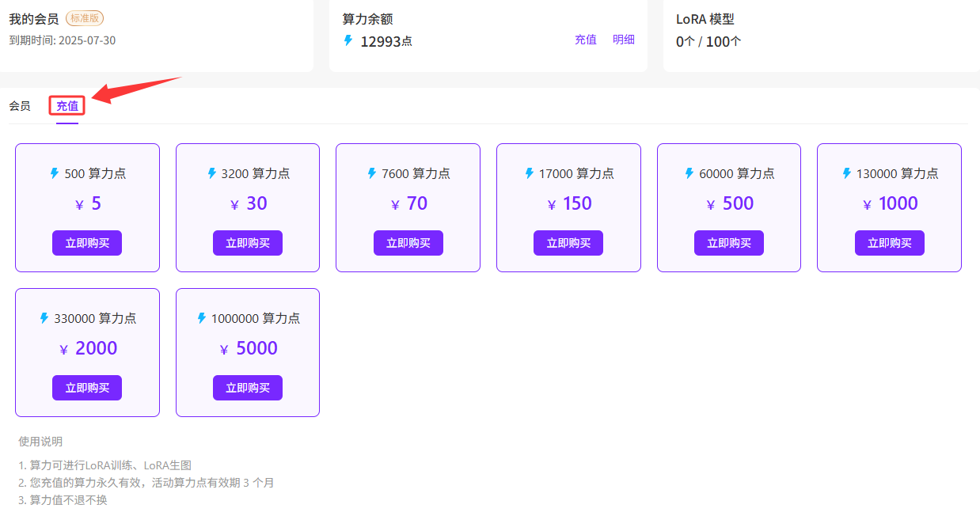Click lightning icon on 330000 算力点 card
Image resolution: width=980 pixels, height=516 pixels.
44,317
